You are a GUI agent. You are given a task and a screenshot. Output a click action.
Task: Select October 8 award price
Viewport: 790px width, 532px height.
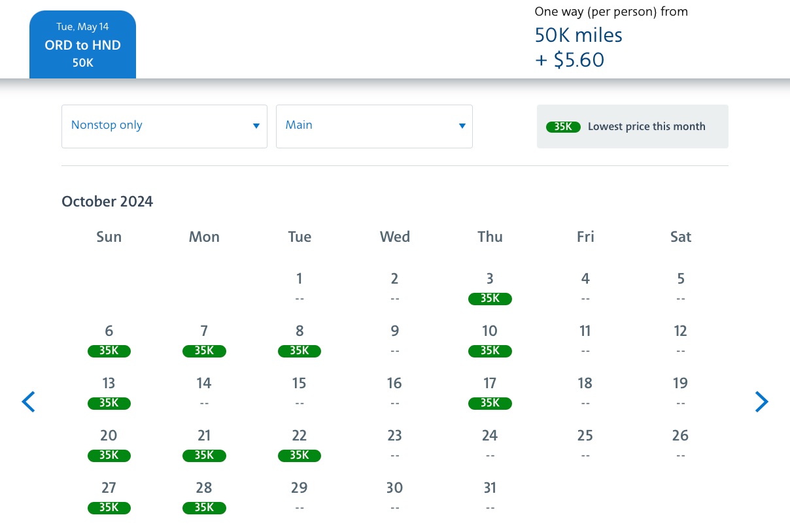(x=300, y=350)
